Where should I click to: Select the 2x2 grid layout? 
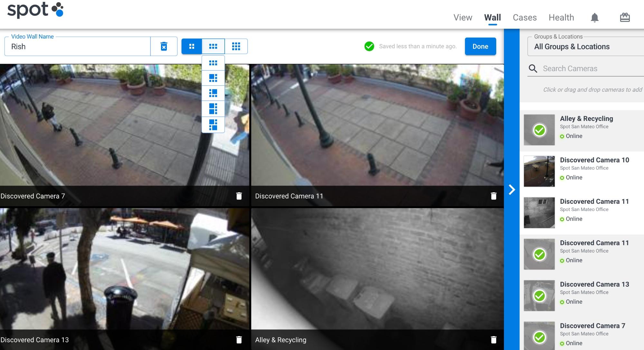click(192, 46)
